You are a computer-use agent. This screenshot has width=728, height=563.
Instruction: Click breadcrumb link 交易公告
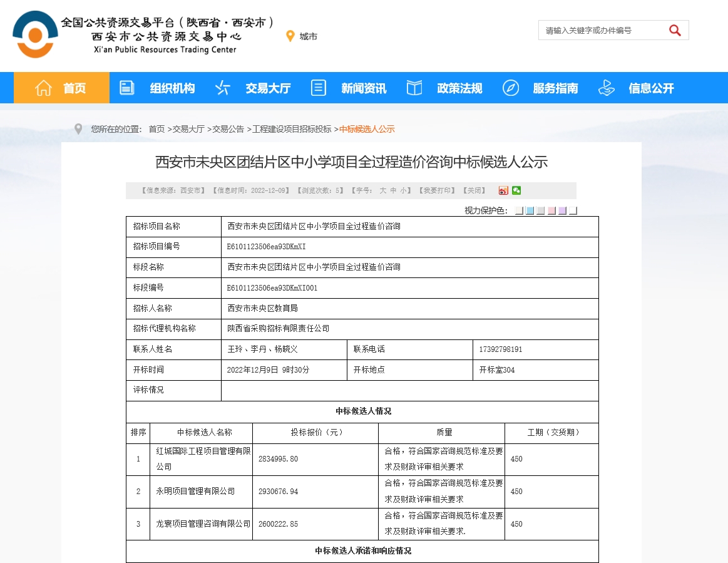point(228,129)
